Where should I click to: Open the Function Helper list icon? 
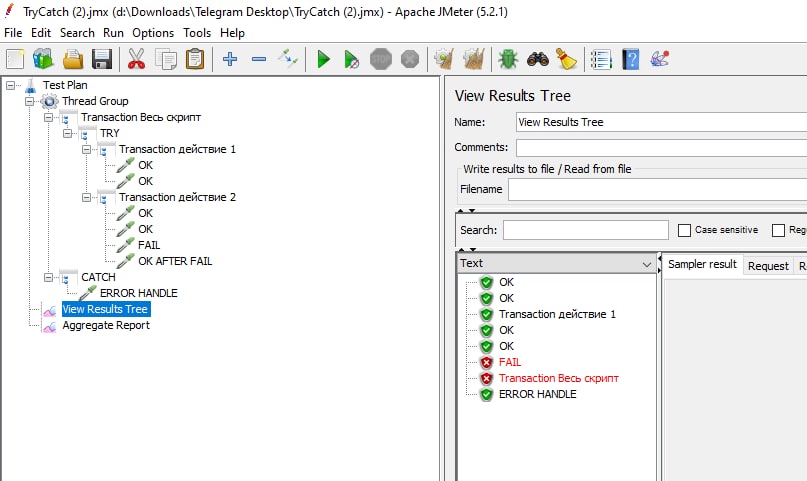[x=601, y=59]
